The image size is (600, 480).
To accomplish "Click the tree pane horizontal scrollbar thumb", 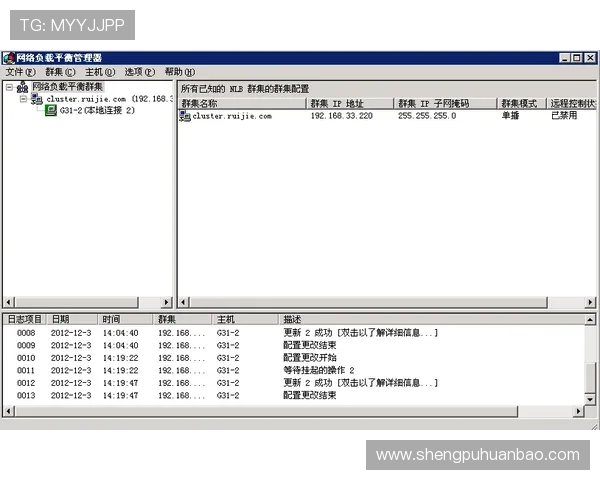I will pyautogui.click(x=77, y=302).
